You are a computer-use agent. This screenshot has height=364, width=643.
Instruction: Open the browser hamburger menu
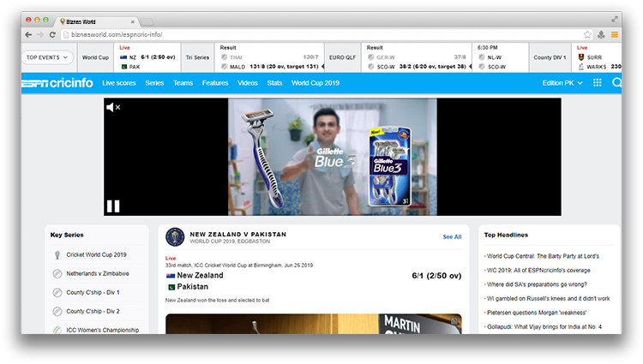(614, 34)
